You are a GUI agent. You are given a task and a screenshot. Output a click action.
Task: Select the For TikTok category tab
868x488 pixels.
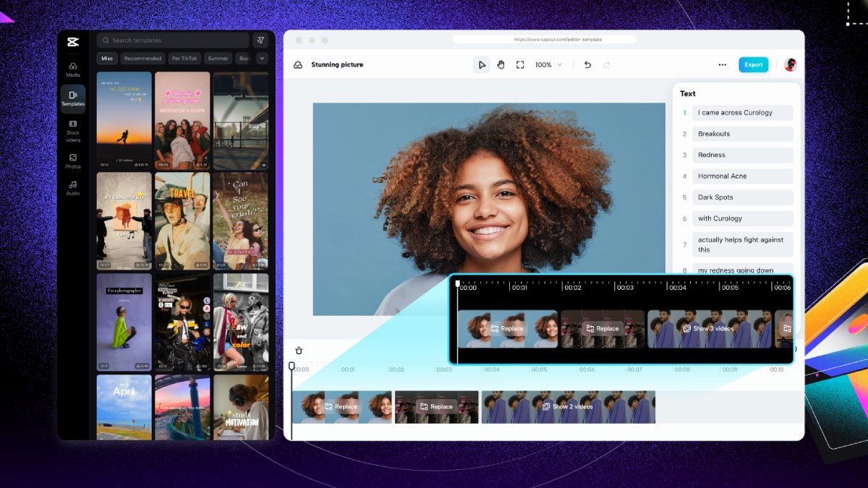point(185,59)
